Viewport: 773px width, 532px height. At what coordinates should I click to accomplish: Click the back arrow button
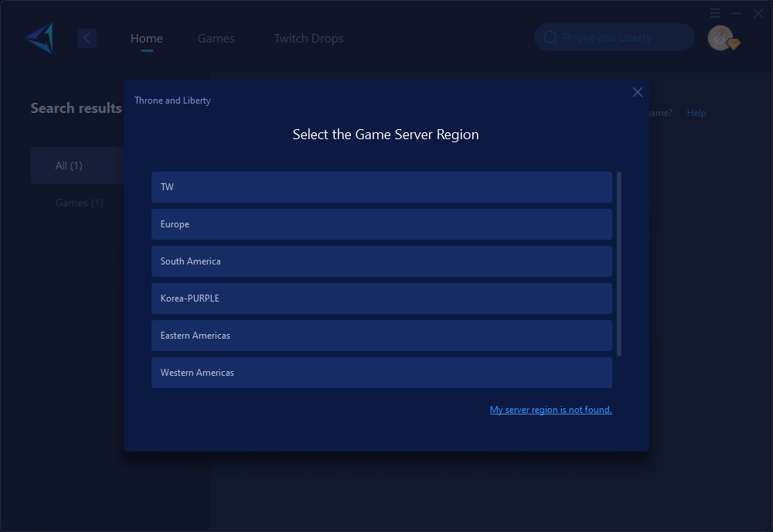point(87,38)
